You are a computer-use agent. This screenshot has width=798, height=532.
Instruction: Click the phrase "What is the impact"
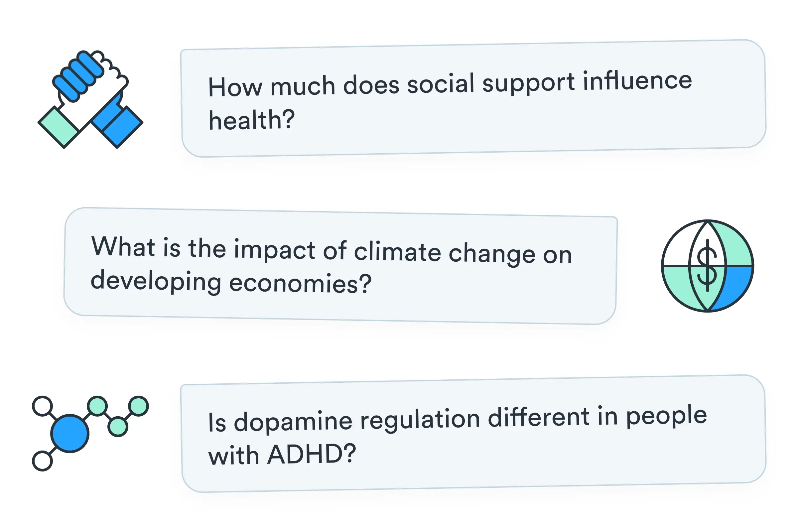click(203, 249)
